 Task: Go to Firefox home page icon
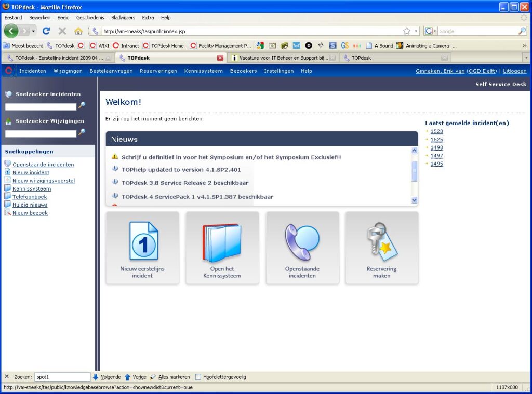coord(78,31)
